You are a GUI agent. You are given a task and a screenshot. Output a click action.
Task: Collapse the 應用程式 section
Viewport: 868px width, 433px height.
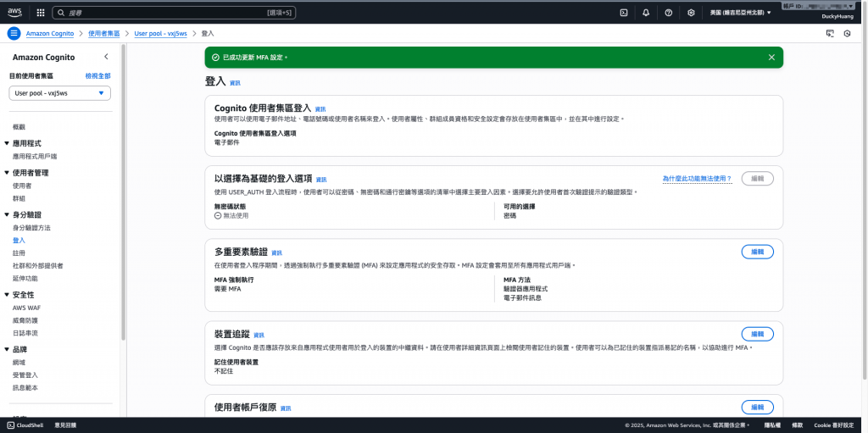7,143
